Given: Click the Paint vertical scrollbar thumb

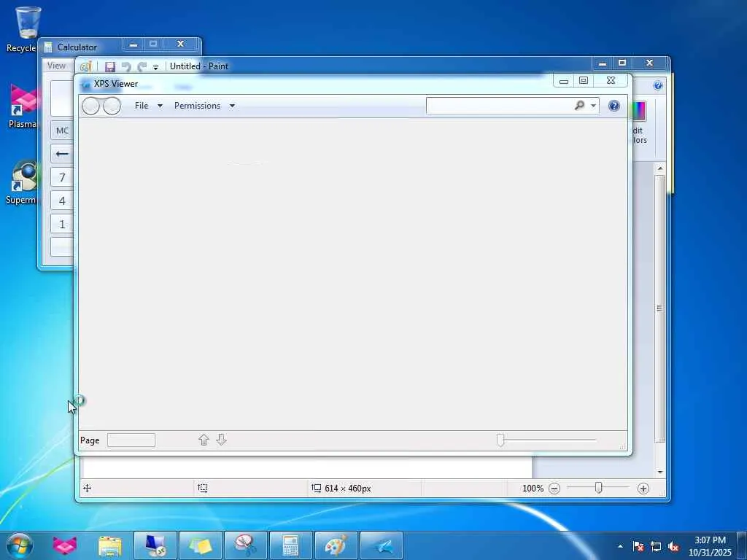Looking at the screenshot, I should click(659, 308).
